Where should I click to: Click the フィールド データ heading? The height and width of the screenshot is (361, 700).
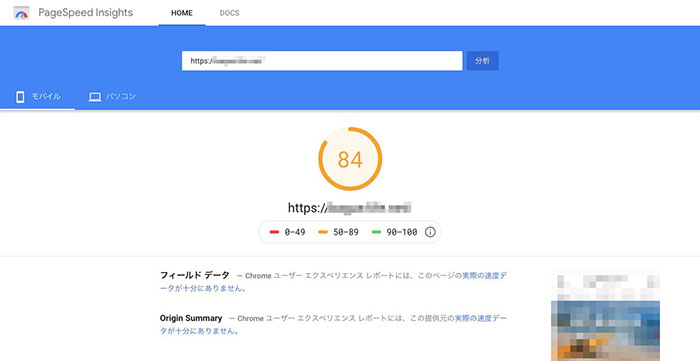[195, 275]
